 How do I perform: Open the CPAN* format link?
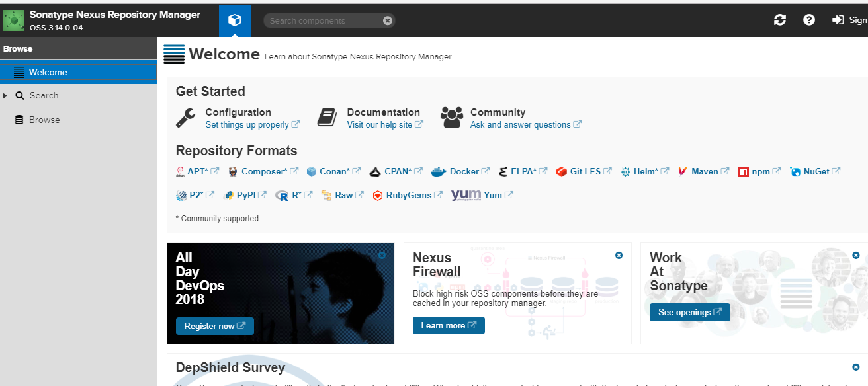[x=403, y=171]
